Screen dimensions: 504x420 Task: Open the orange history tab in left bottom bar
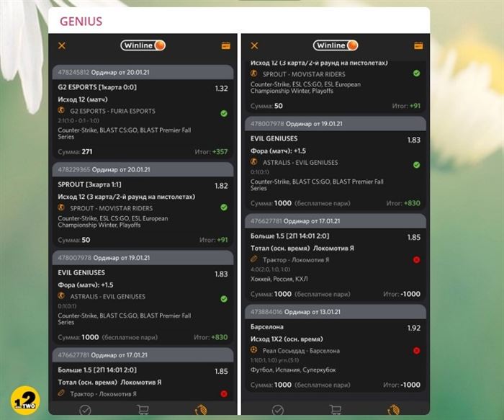[201, 410]
